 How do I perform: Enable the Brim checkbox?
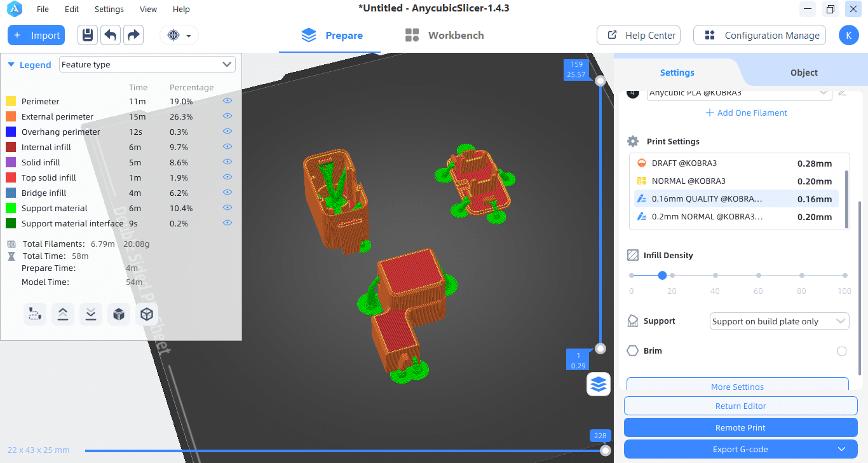[842, 351]
